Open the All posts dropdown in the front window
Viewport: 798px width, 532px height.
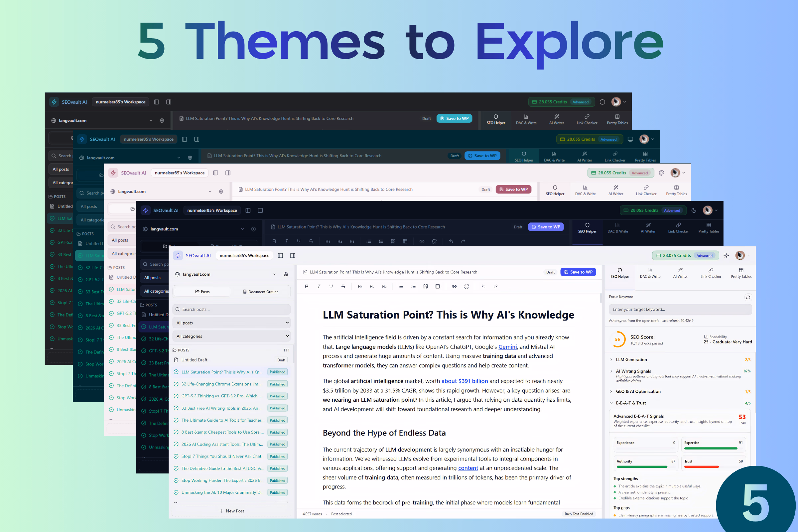point(232,323)
